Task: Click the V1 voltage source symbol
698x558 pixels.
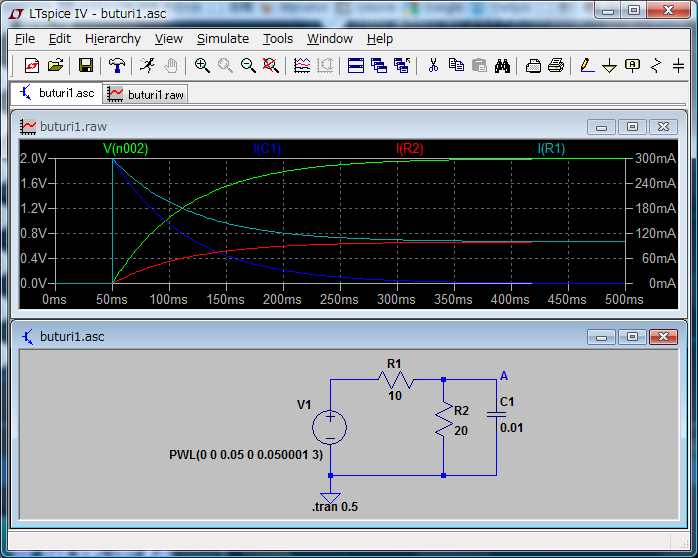Action: coord(329,428)
